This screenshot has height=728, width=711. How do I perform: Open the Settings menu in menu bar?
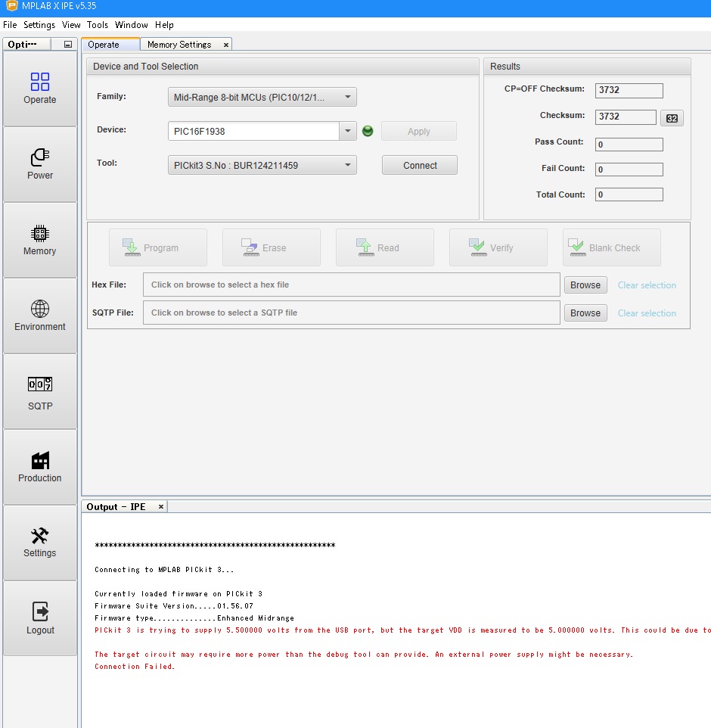pos(39,25)
